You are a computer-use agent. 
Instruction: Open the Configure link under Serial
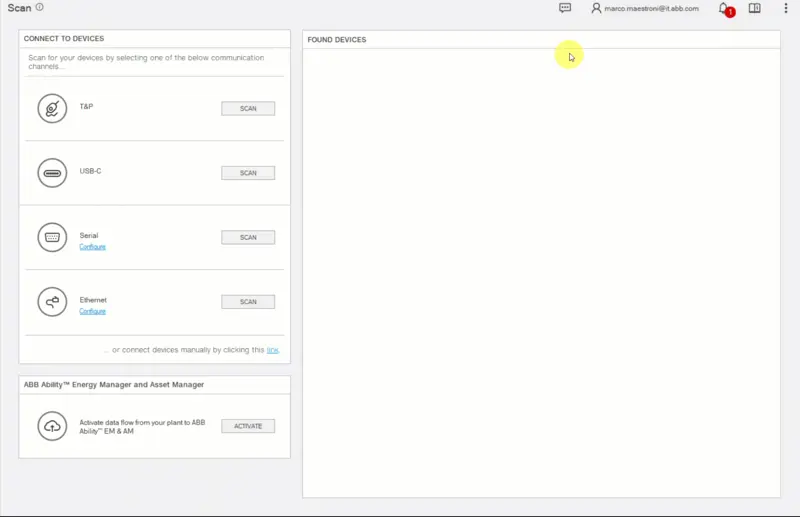click(92, 247)
